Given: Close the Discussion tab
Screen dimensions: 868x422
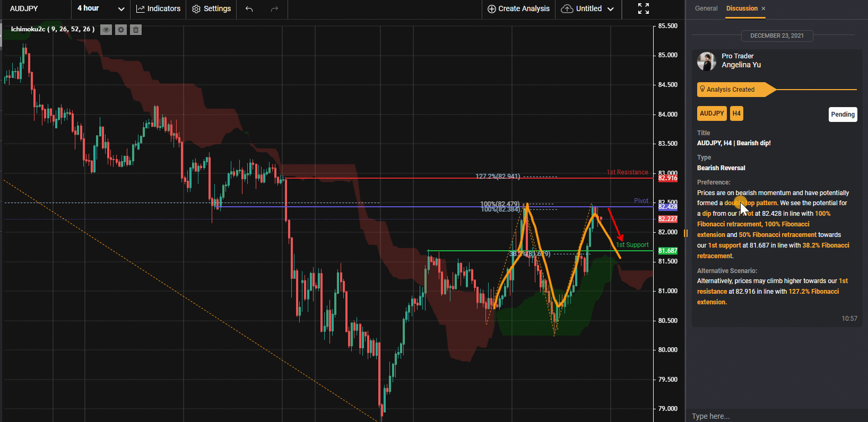Looking at the screenshot, I should pyautogui.click(x=763, y=8).
